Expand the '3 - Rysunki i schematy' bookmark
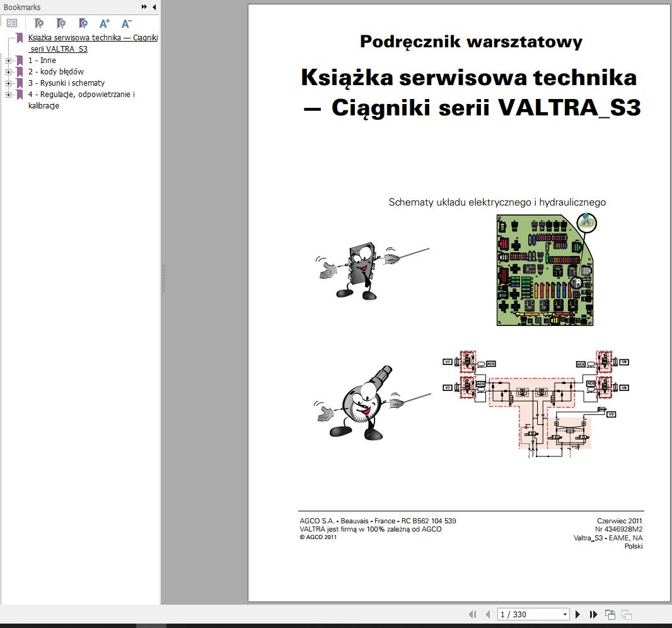Image resolution: width=672 pixels, height=628 pixels. point(8,83)
